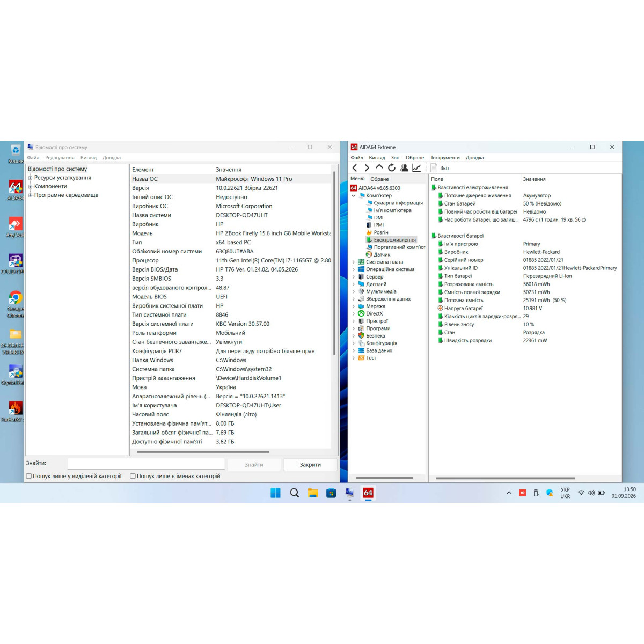Viewport: 644px width, 644px height.
Task: Select Відомості про систему tree root
Action: point(57,169)
